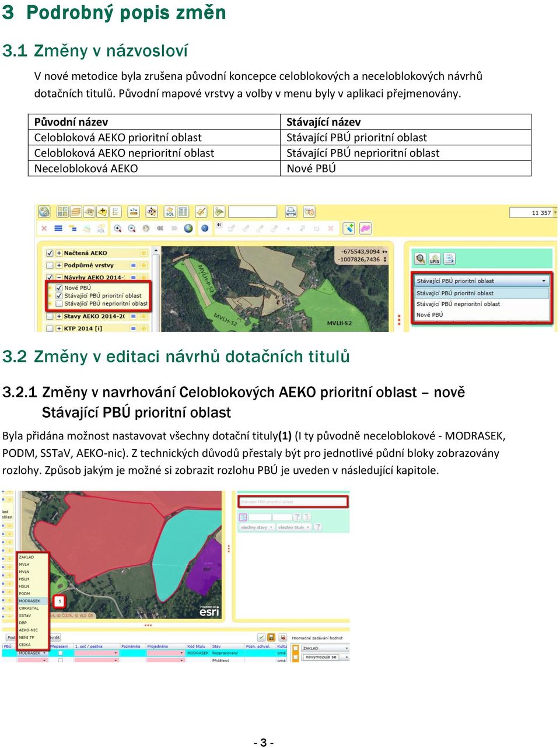Image resolution: width=560 pixels, height=748 pixels.
Task: Collapse the Návrhy AEKO 2014 layer group
Action: (x=58, y=278)
